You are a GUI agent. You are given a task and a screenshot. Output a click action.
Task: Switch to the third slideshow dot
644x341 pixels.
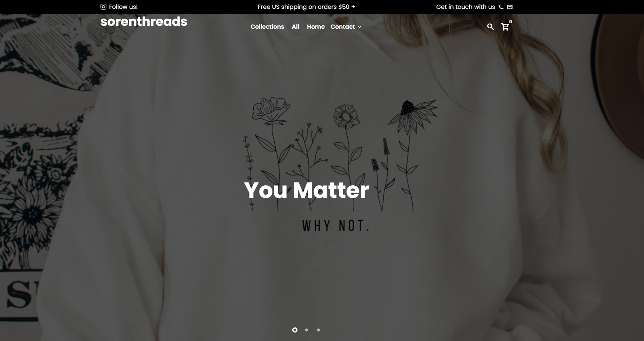(319, 330)
